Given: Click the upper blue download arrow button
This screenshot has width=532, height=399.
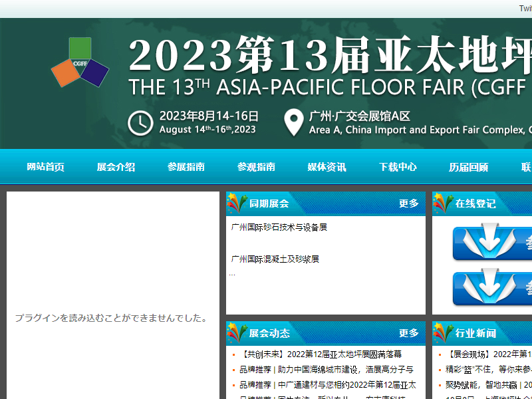Looking at the screenshot, I should (492, 242).
